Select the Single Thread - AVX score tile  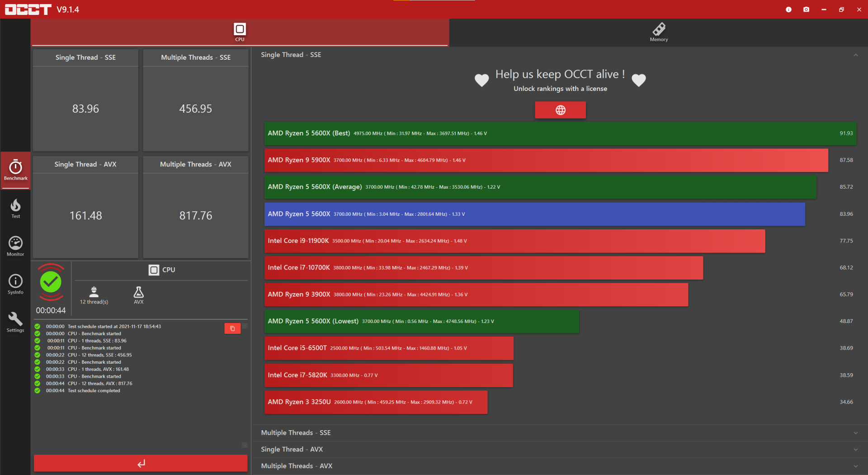click(85, 207)
